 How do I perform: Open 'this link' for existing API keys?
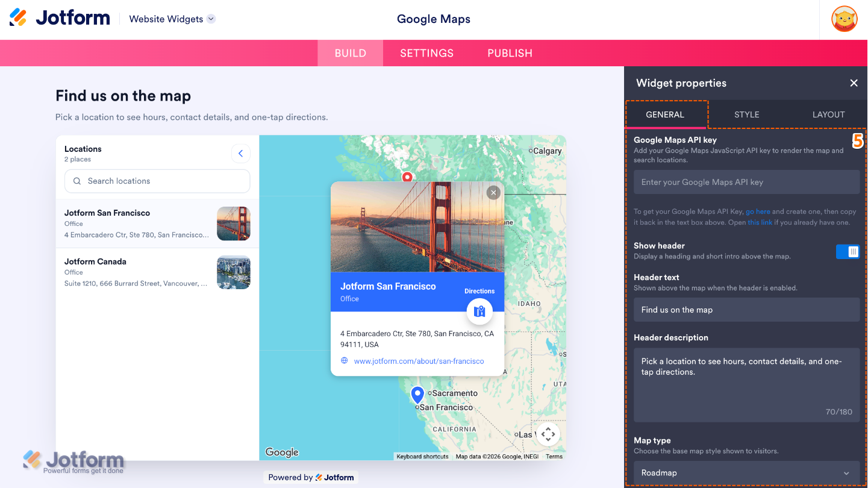tap(760, 222)
